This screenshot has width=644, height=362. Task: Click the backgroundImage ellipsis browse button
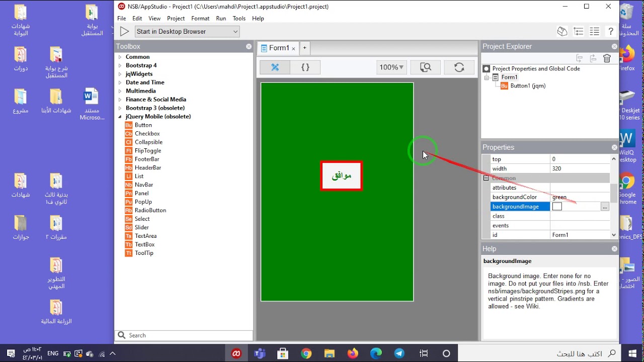click(605, 207)
